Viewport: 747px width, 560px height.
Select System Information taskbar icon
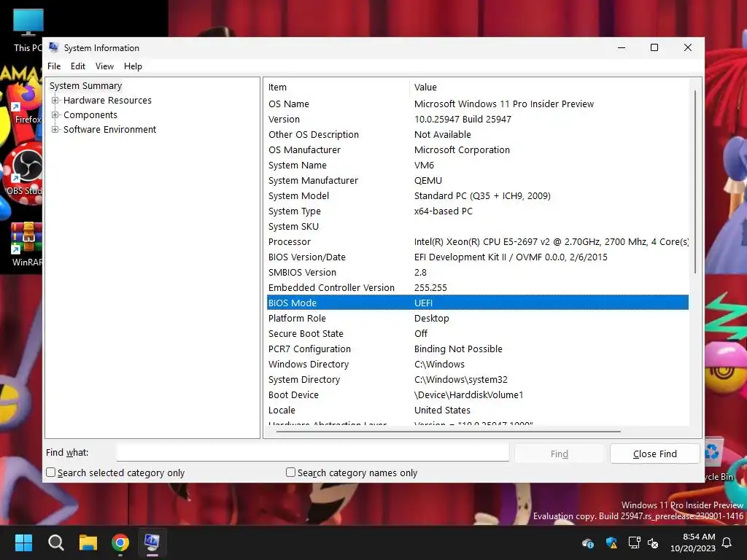(152, 542)
